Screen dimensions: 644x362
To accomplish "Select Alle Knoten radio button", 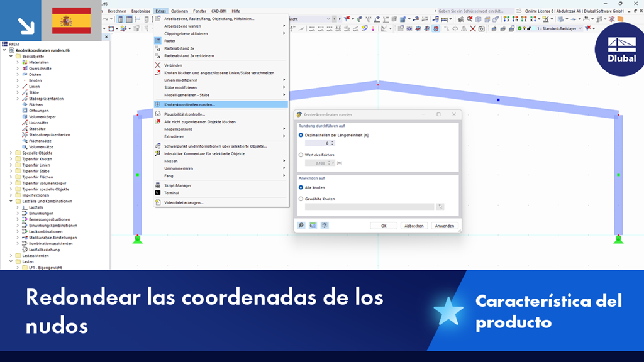I will coord(301,187).
